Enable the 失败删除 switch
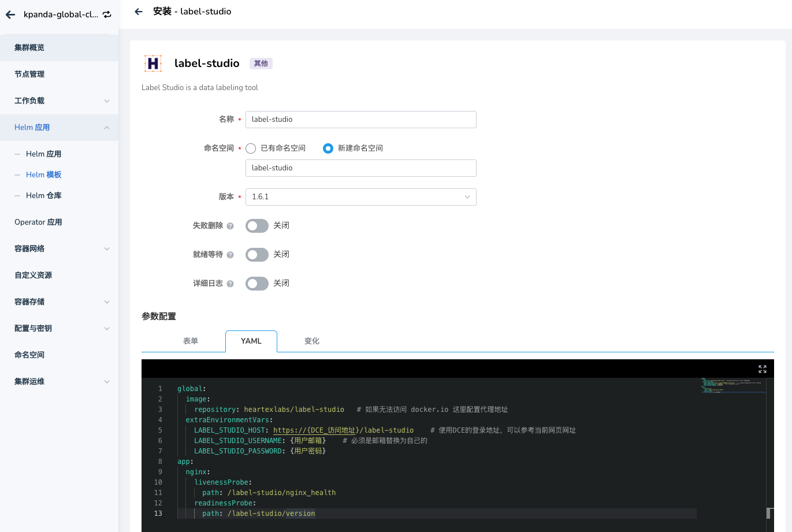Screen dimensions: 792x532 pyautogui.click(x=256, y=225)
